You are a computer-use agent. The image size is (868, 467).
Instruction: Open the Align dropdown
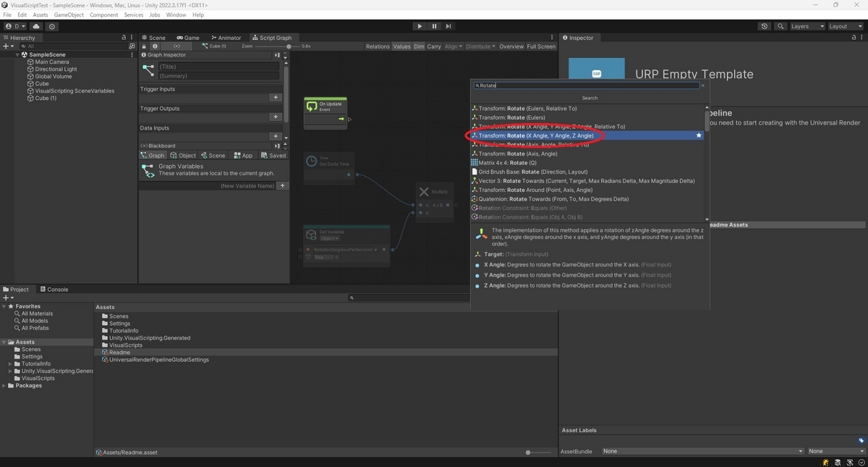coord(453,46)
